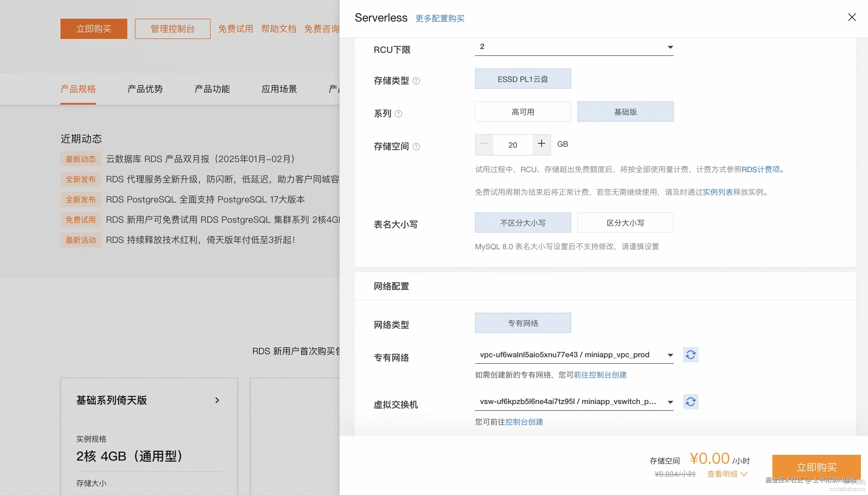868x495 pixels.
Task: Switch to the 产品优势 tab
Action: click(x=145, y=89)
